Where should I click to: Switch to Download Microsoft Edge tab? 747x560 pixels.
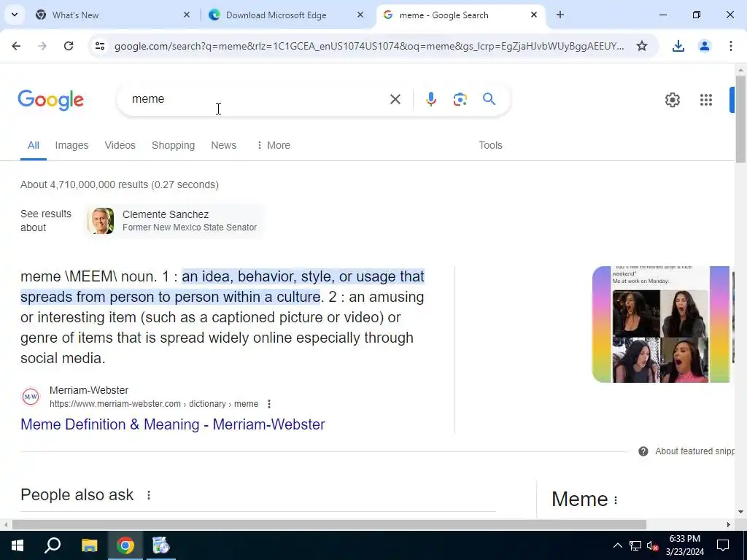[287, 15]
